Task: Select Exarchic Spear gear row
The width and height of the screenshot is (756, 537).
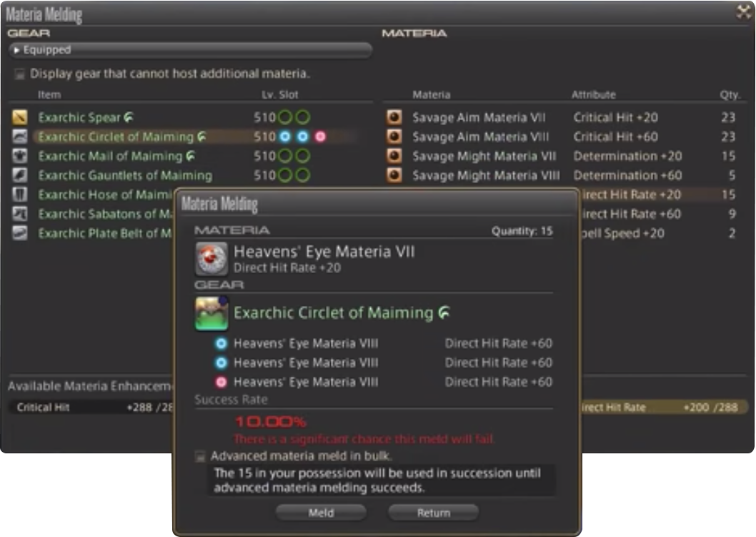Action: coord(191,117)
